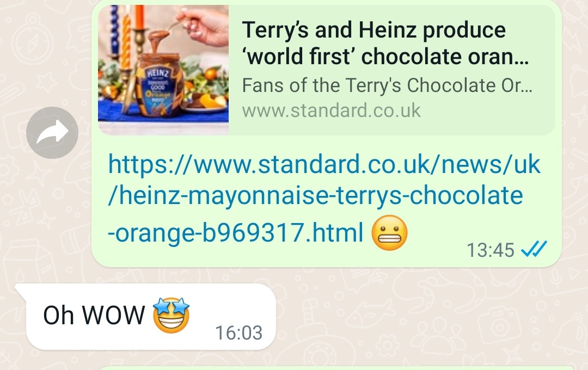Viewport: 588px width, 370px height.
Task: Follow the https://www.standard.co.uk/news/uk hyperlink line
Action: click(324, 164)
